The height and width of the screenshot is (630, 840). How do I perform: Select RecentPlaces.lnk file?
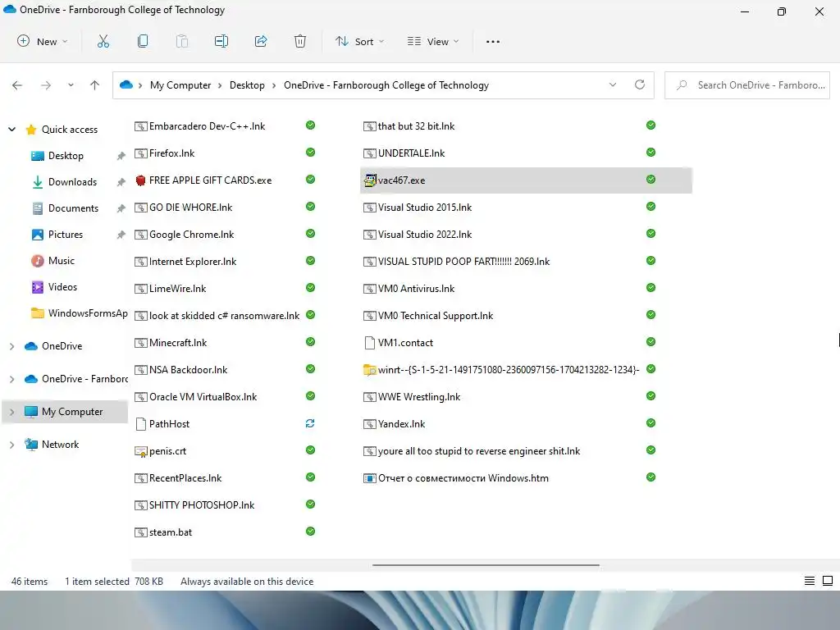click(x=185, y=478)
